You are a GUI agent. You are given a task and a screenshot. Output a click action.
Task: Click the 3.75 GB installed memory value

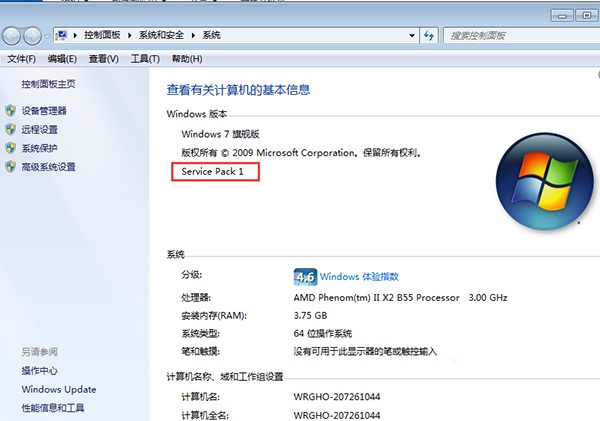coord(310,316)
